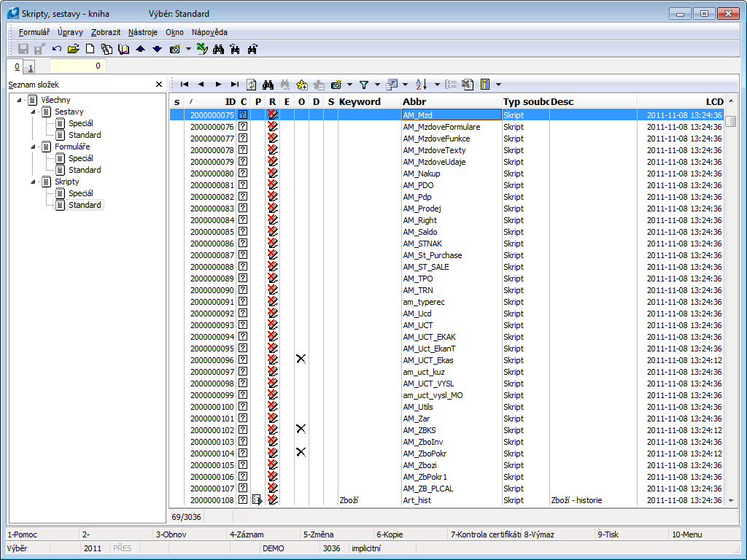Click the undo arrow icon in toolbar
747x560 pixels.
pyautogui.click(x=57, y=49)
